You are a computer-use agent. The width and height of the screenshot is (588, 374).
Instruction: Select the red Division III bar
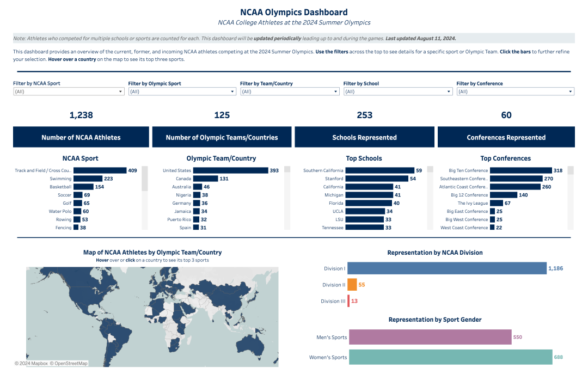tap(349, 301)
